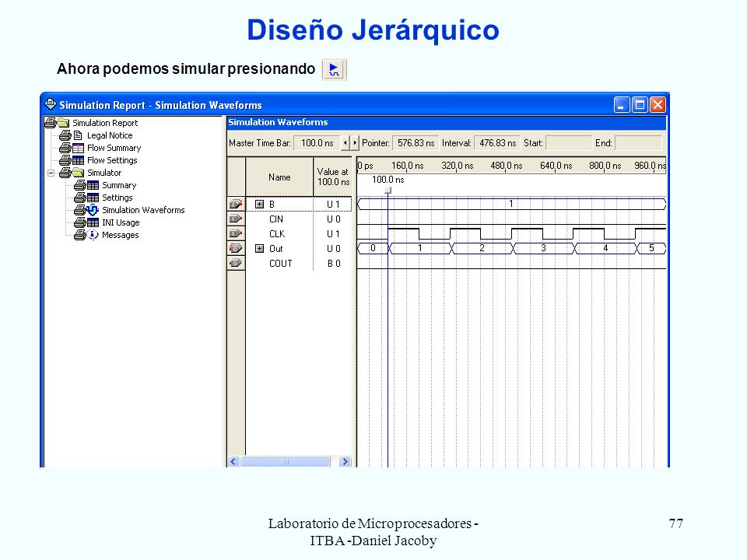Select the B signal input pin icon

(x=236, y=205)
